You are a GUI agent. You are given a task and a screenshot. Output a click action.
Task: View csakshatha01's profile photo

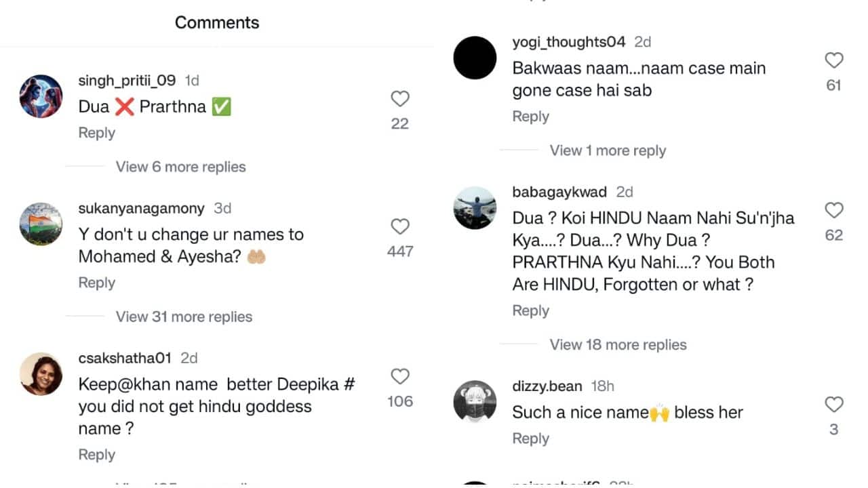[x=41, y=374]
